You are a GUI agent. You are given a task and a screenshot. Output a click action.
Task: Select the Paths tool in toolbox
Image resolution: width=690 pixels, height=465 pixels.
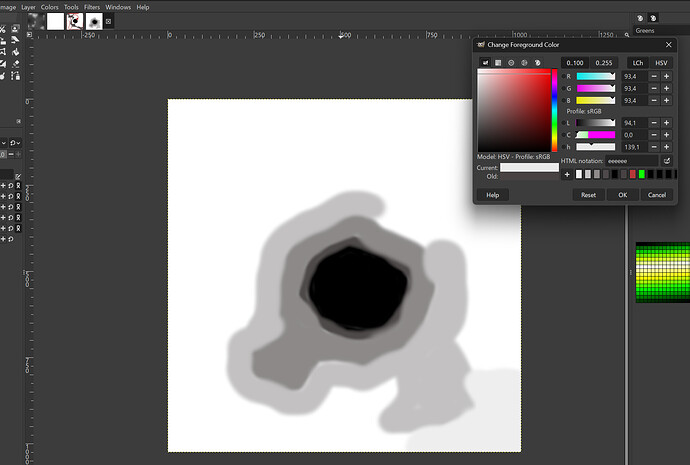click(15, 76)
